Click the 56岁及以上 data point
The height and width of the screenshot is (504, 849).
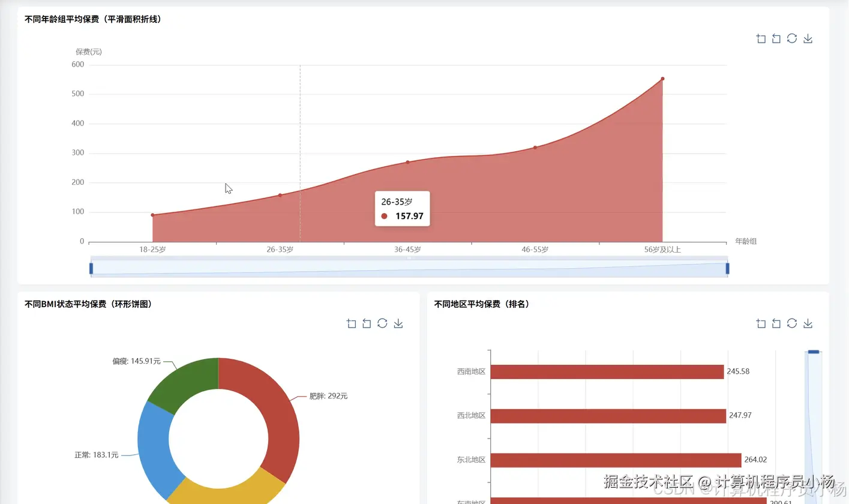tap(662, 79)
